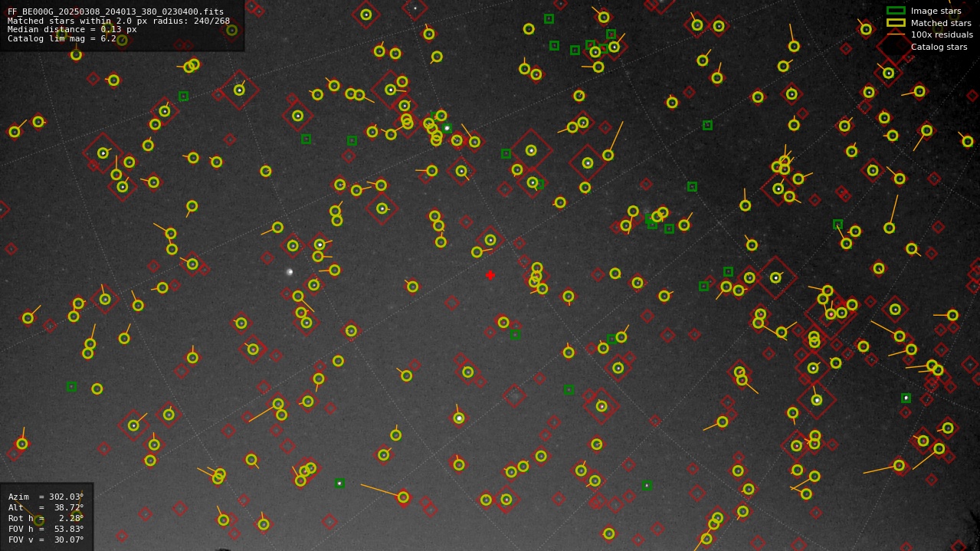Click the yellow line legend swatch for residuals

coord(896,34)
